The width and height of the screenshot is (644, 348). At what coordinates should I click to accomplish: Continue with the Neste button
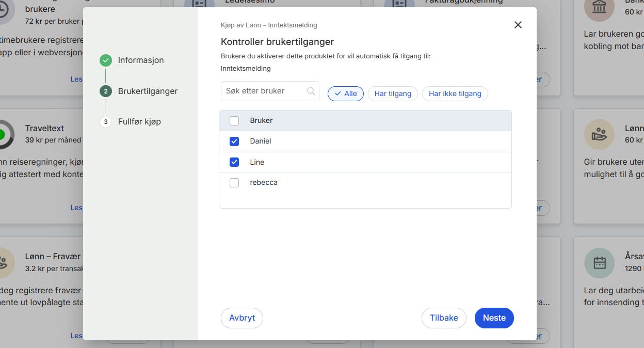click(x=494, y=318)
